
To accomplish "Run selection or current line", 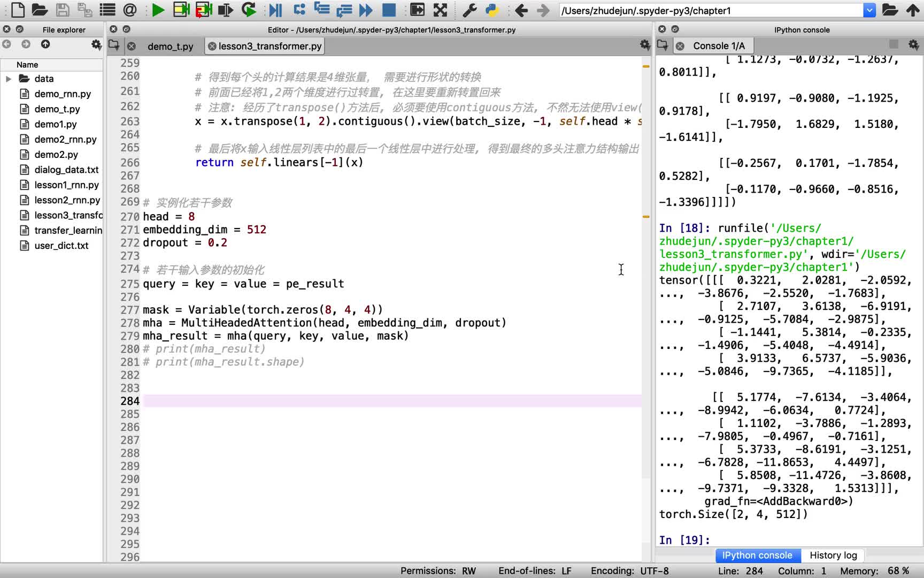I will (226, 10).
